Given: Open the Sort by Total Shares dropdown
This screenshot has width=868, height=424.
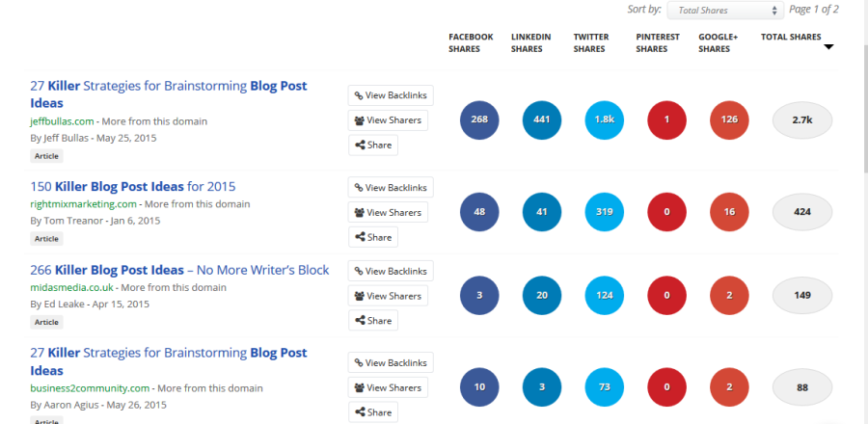Looking at the screenshot, I should 725,10.
